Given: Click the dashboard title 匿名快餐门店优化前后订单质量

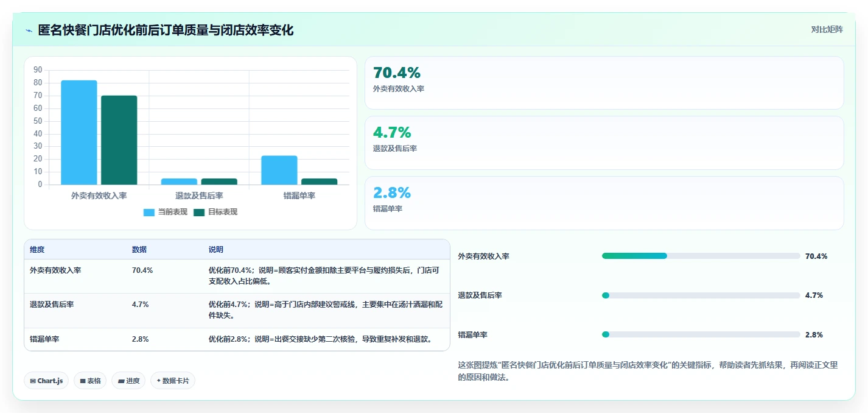Looking at the screenshot, I should [x=166, y=30].
